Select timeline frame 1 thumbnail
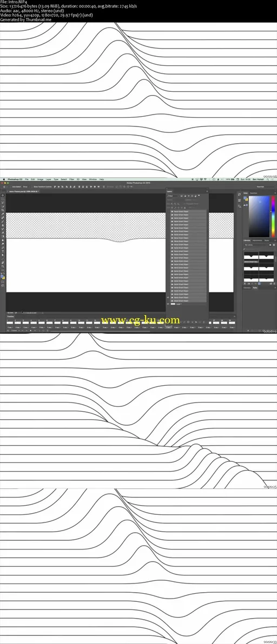This screenshot has width=277, height=644. point(11,323)
